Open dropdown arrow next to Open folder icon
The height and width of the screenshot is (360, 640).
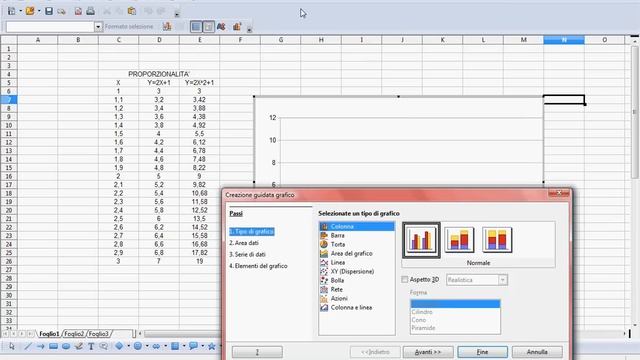coord(39,11)
